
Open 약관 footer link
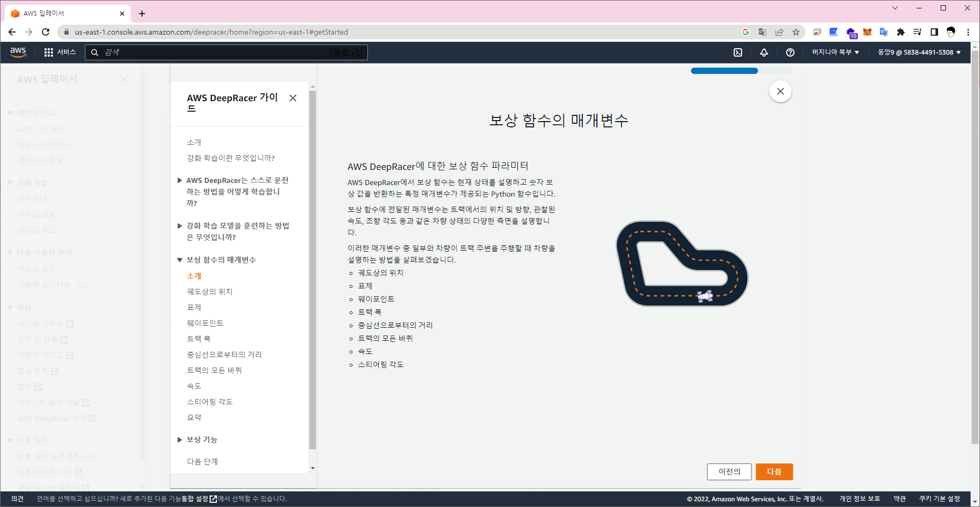(899, 499)
